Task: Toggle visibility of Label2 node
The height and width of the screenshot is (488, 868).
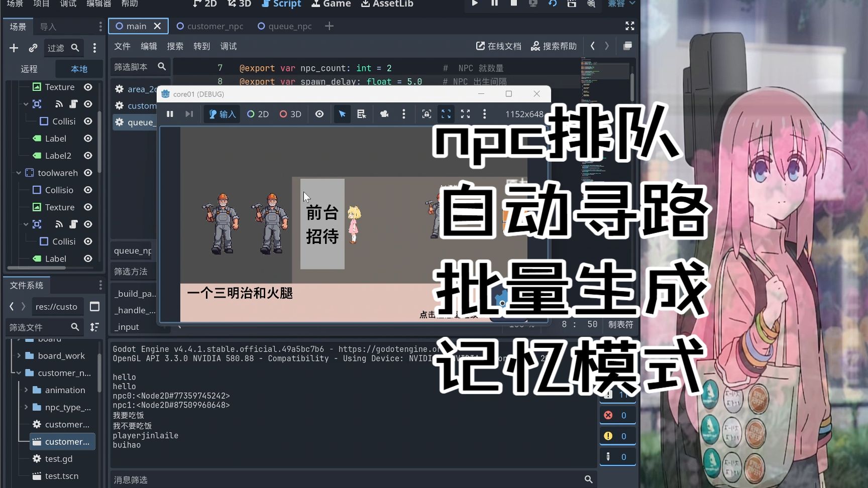Action: tap(88, 156)
